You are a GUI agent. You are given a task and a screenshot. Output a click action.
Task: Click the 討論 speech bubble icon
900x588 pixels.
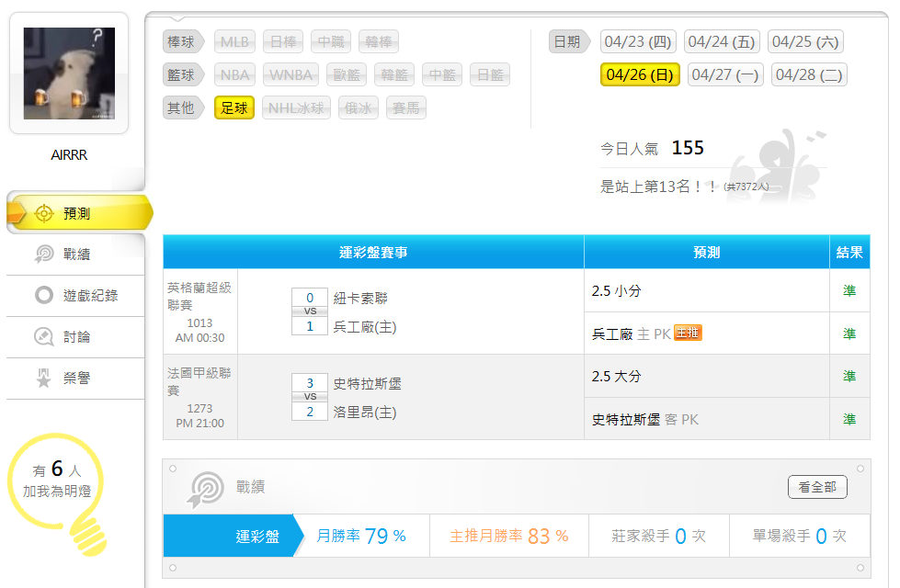[x=43, y=337]
